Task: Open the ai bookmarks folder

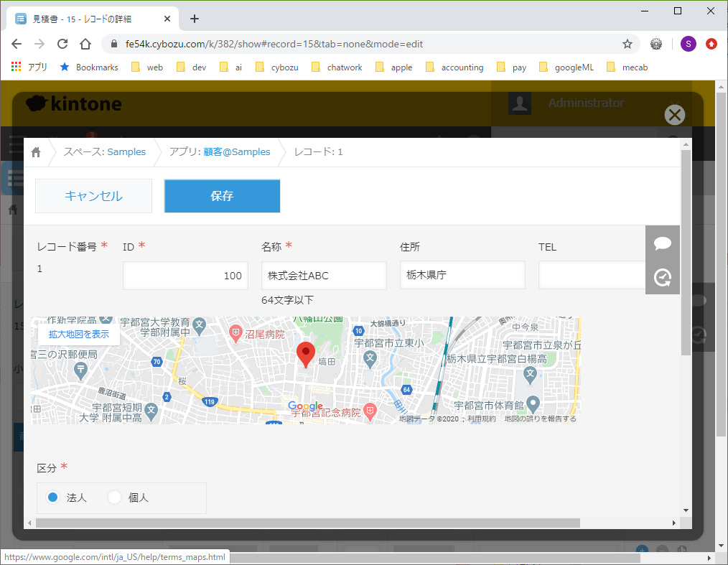Action: pos(231,67)
